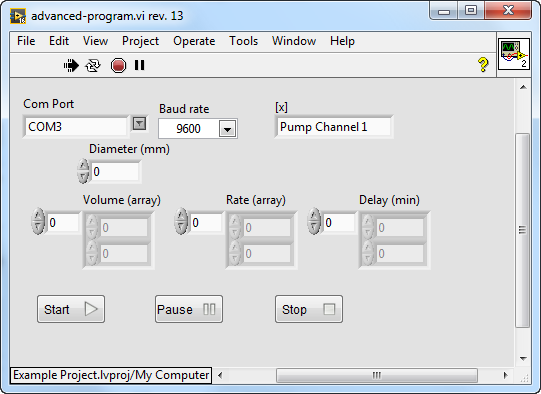Image resolution: width=541 pixels, height=394 pixels.
Task: Expand the Baud rate 9600 dropdown
Action: click(x=227, y=129)
